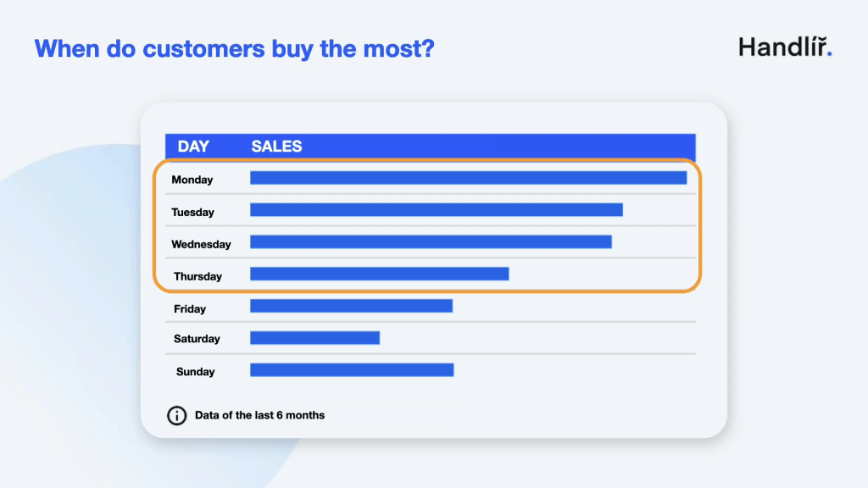The width and height of the screenshot is (868, 488).
Task: Click the Handlíř logo
Action: point(785,47)
